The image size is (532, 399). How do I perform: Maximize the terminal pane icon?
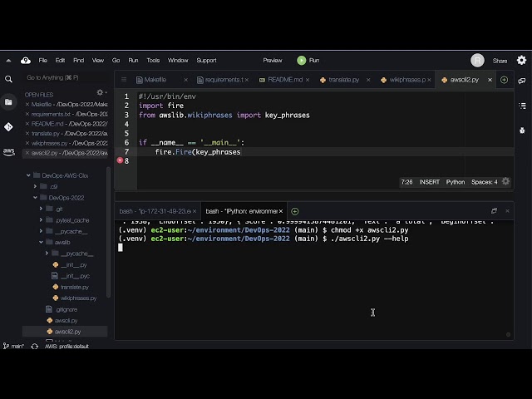pyautogui.click(x=494, y=210)
